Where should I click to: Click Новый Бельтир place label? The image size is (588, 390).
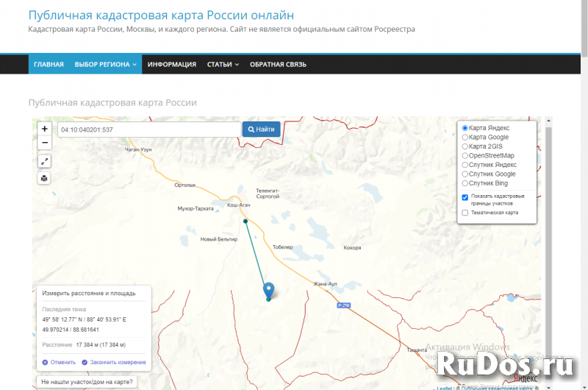click(218, 239)
